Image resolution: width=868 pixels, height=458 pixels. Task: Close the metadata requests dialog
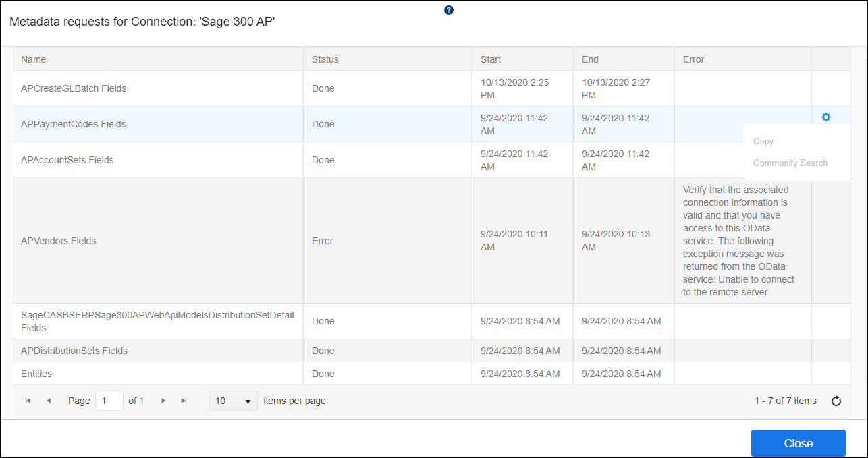click(x=798, y=443)
